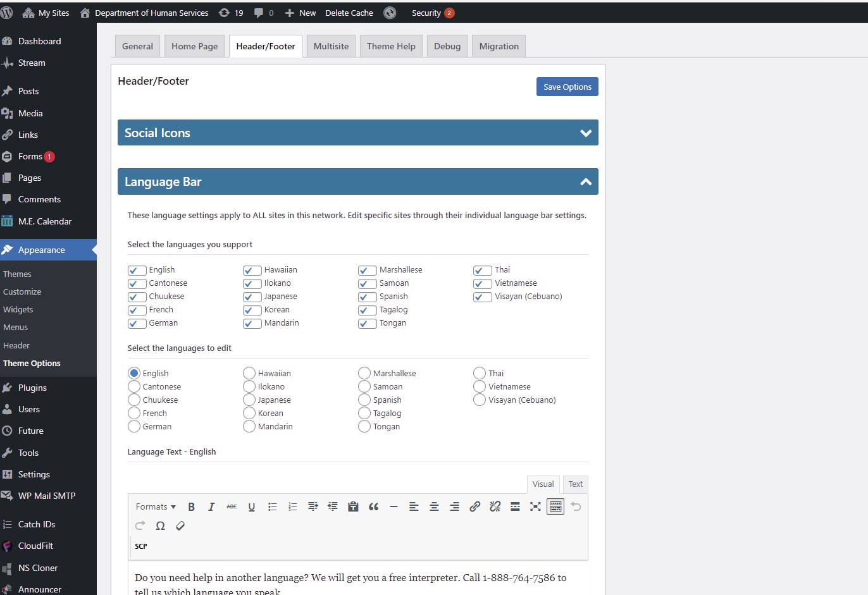
Task: Toggle the Tongan language checkbox
Action: [368, 324]
